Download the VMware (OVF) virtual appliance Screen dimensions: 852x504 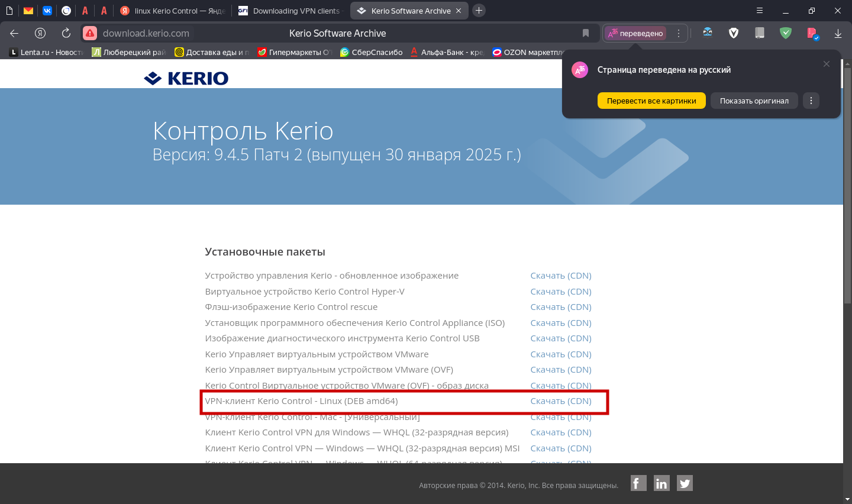click(x=561, y=370)
